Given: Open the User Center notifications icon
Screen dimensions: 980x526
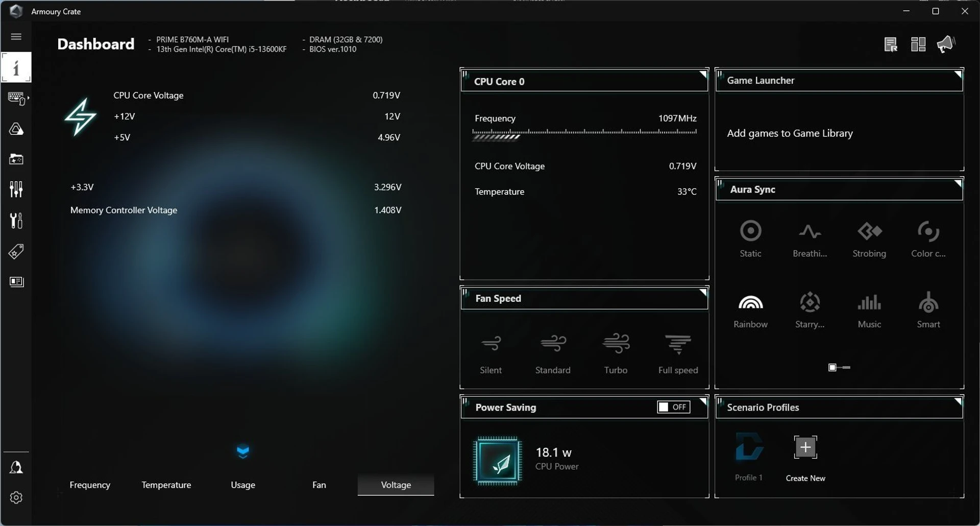Looking at the screenshot, I should [16, 467].
